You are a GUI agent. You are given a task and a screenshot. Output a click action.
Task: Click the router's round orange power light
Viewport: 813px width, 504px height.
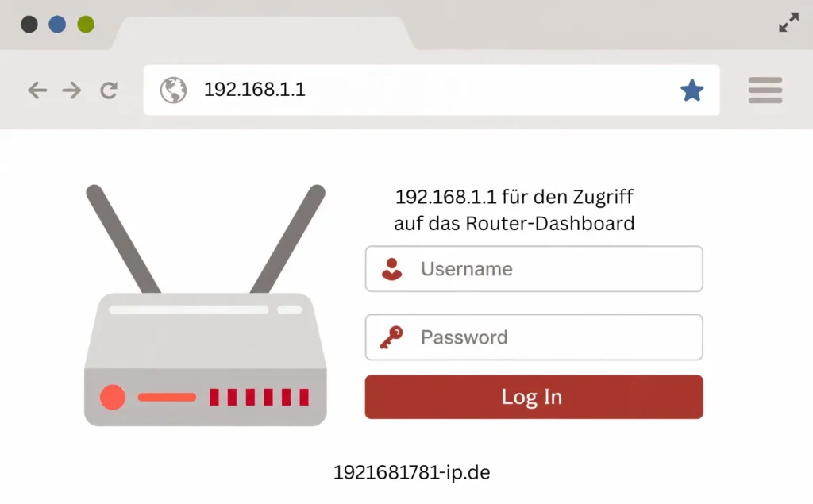point(113,397)
